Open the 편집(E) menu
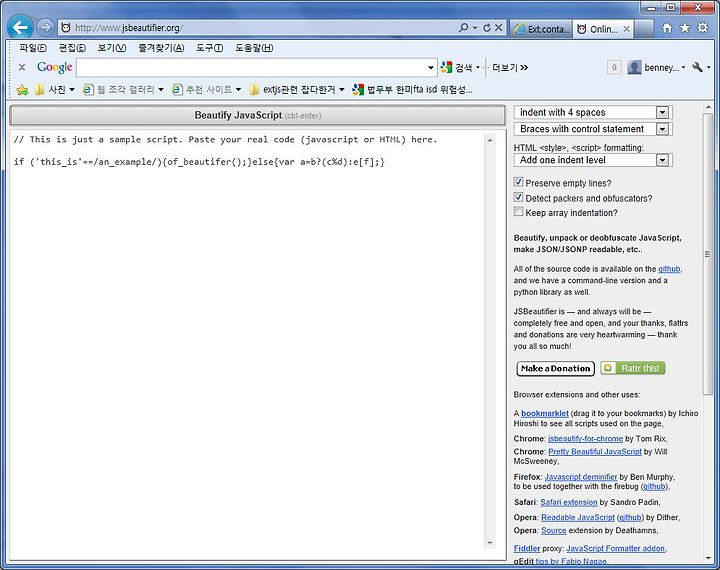Image resolution: width=720 pixels, height=570 pixels. (72, 48)
